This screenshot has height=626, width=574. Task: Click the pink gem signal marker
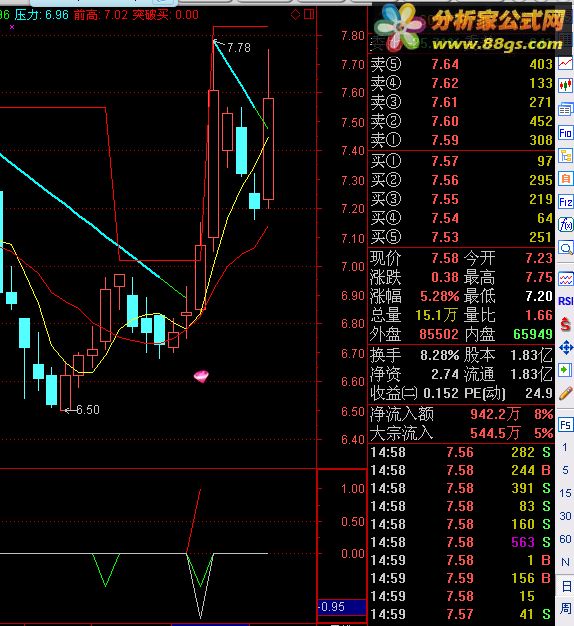click(201, 376)
